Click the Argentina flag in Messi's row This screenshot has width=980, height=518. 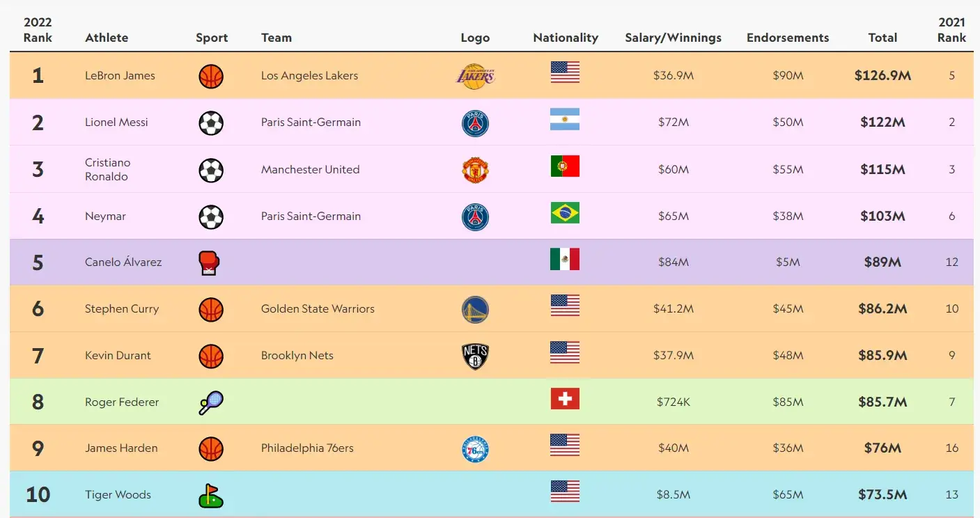pos(565,120)
